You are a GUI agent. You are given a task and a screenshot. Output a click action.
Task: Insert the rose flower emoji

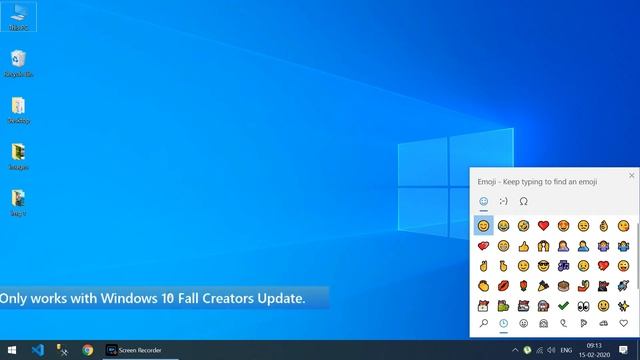(523, 286)
